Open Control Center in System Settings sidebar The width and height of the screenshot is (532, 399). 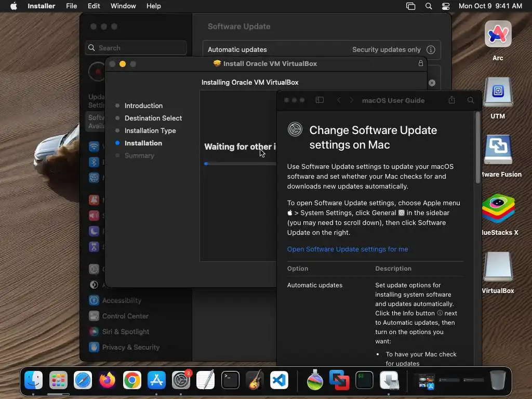click(125, 316)
